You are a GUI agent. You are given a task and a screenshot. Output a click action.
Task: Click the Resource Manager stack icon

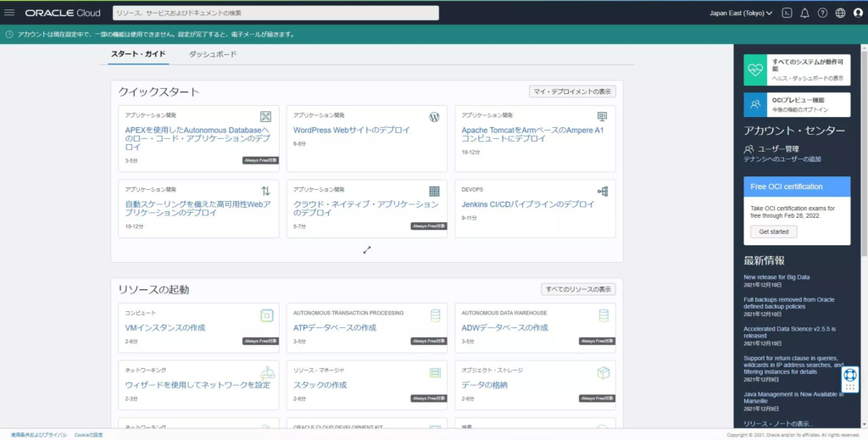435,373
